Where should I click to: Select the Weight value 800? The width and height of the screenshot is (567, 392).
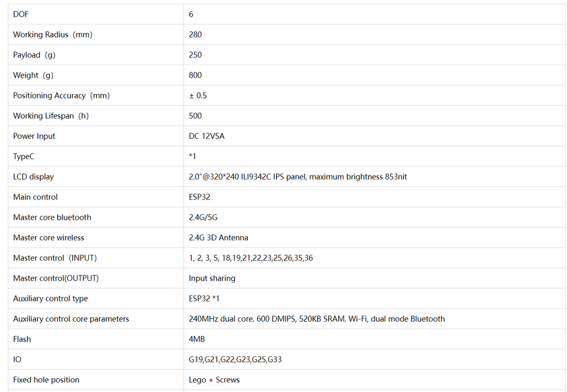195,75
